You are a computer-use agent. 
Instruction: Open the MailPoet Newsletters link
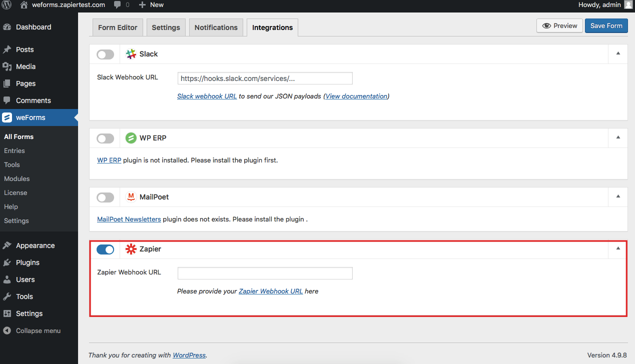[x=129, y=219]
